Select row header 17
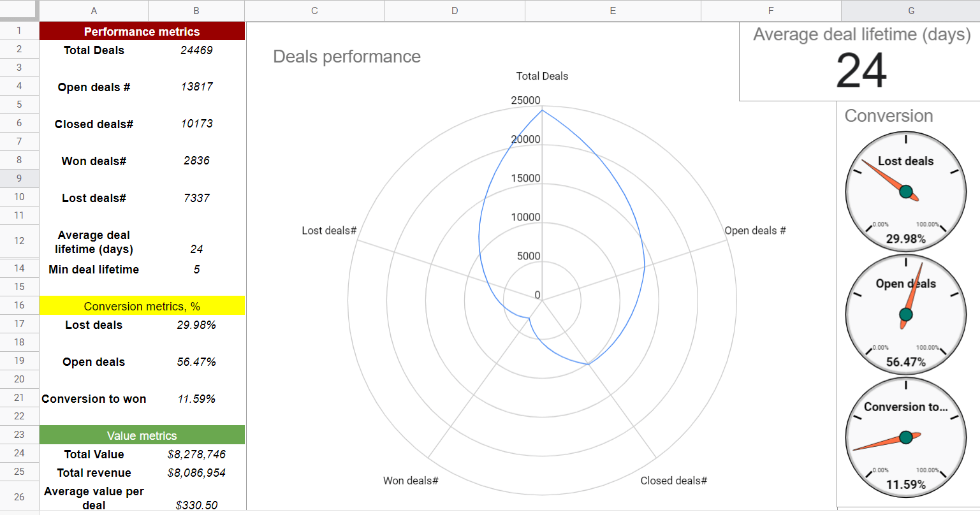 coord(19,324)
